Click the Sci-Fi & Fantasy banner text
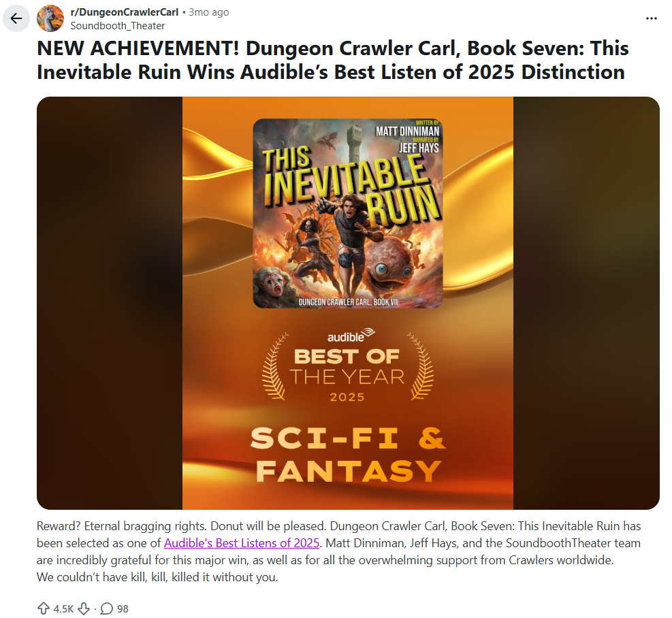 [347, 455]
